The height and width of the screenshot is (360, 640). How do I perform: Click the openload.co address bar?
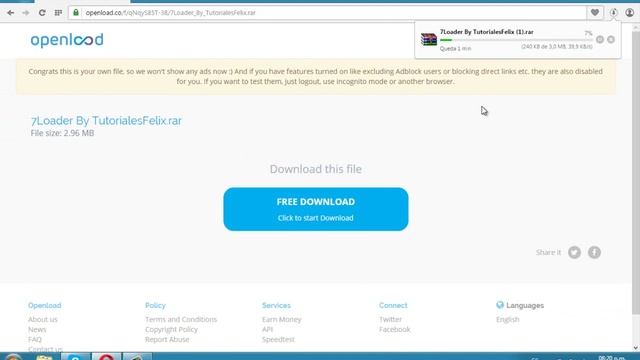[327, 13]
